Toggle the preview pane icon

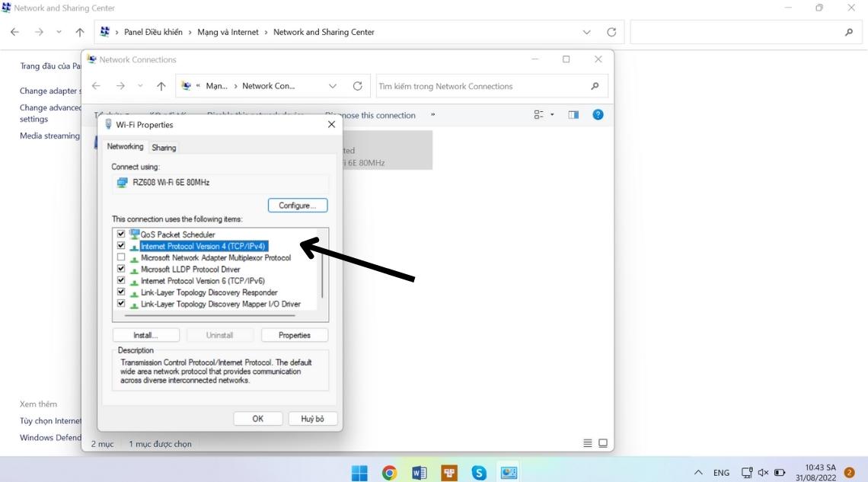[573, 115]
